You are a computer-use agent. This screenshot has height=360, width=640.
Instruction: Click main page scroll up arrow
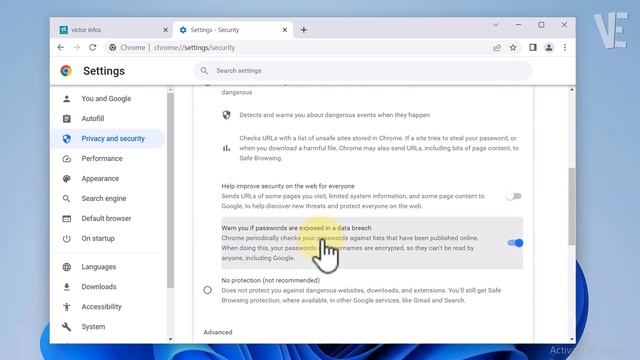coord(572,89)
